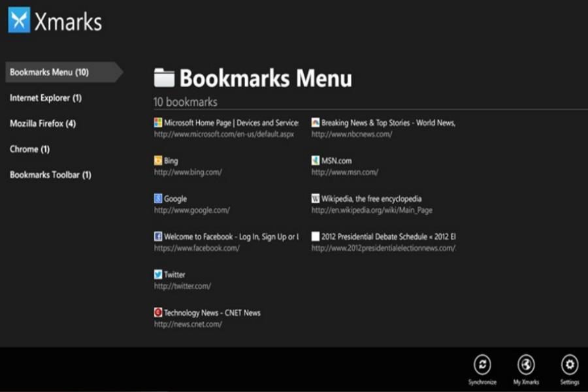Click the Synchronize icon in bottom bar

482,365
